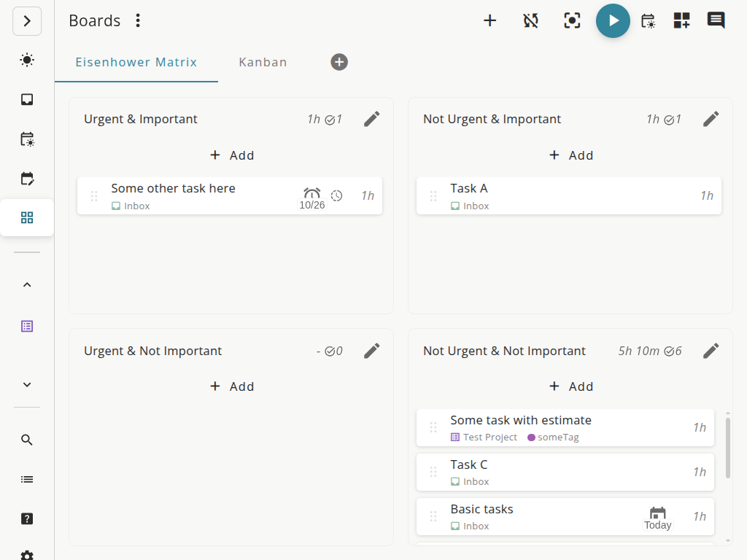747x560 pixels.
Task: Click Add under Not Urgent & Important
Action: point(570,155)
